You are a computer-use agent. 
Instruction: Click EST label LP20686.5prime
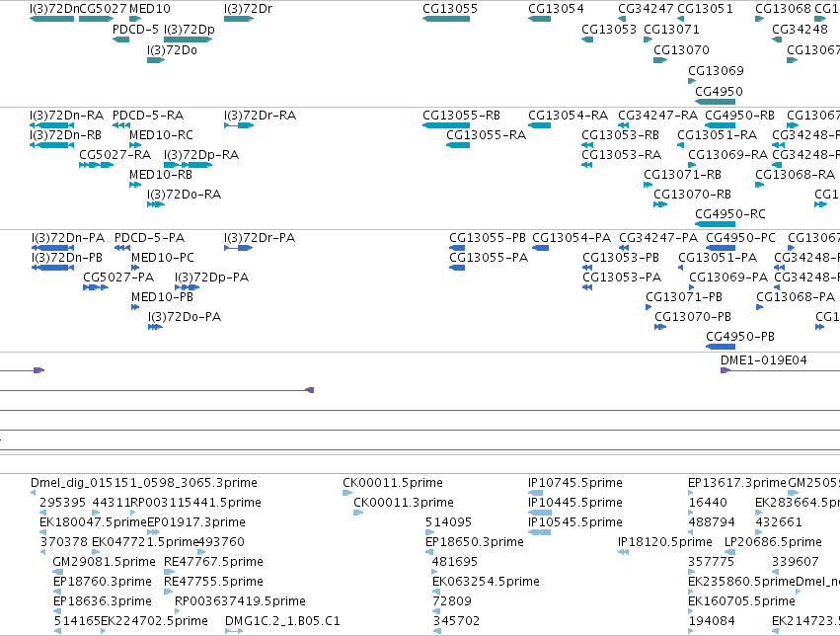(x=773, y=542)
